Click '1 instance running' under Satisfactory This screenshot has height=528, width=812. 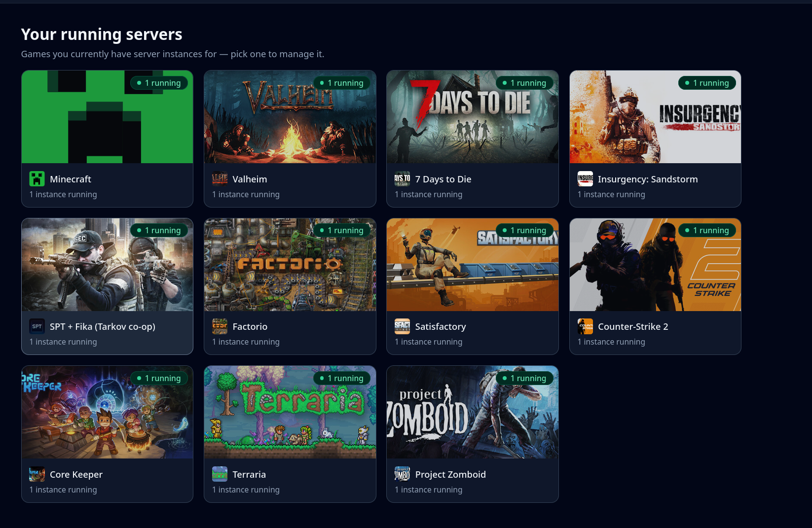point(429,342)
